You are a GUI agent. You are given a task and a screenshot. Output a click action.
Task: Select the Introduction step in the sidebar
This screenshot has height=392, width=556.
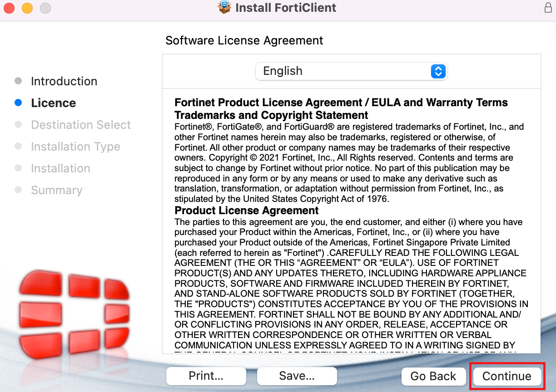64,81
